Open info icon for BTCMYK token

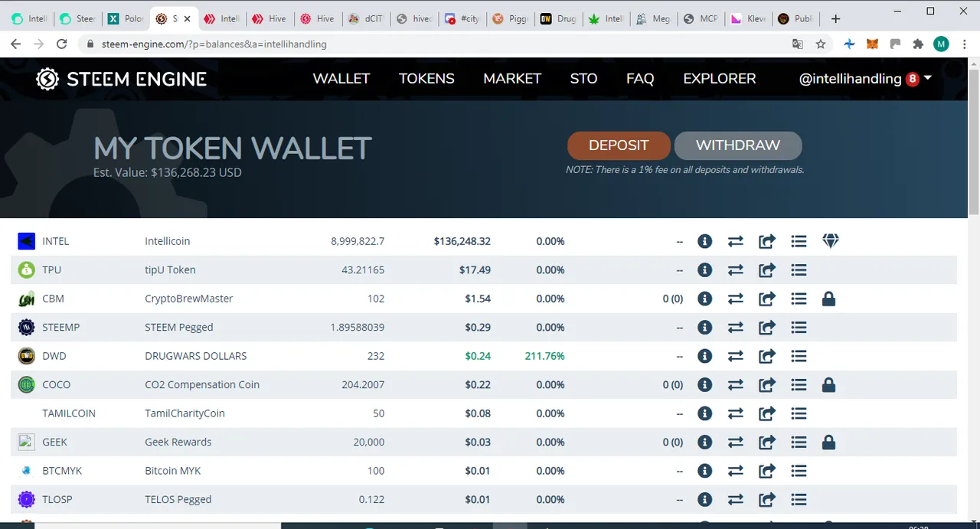705,471
